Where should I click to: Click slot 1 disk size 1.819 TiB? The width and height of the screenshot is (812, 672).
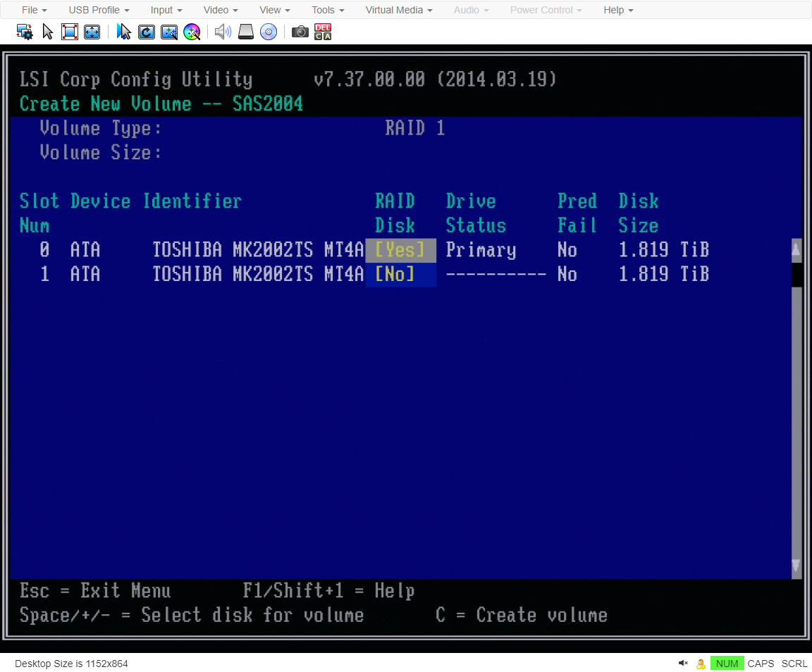tap(664, 275)
